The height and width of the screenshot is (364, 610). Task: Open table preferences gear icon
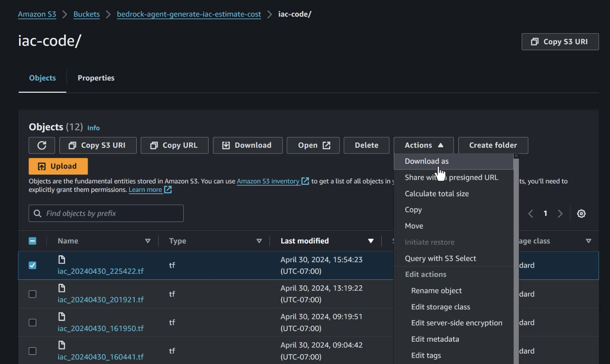[x=581, y=213]
